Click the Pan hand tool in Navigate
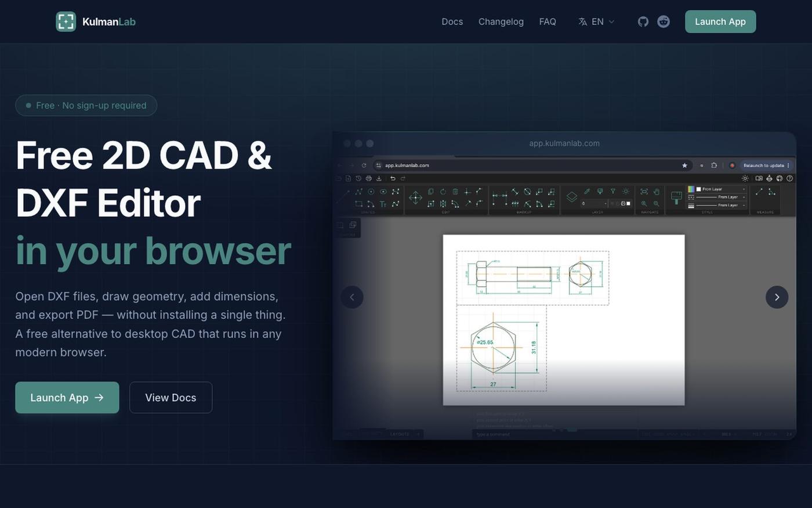The width and height of the screenshot is (812, 508). (656, 192)
